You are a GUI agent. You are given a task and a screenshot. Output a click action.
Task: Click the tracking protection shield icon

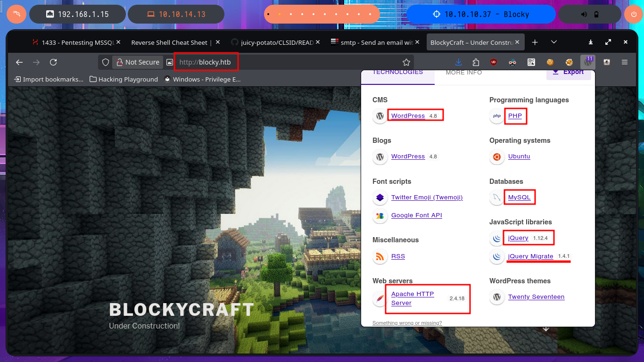point(106,62)
